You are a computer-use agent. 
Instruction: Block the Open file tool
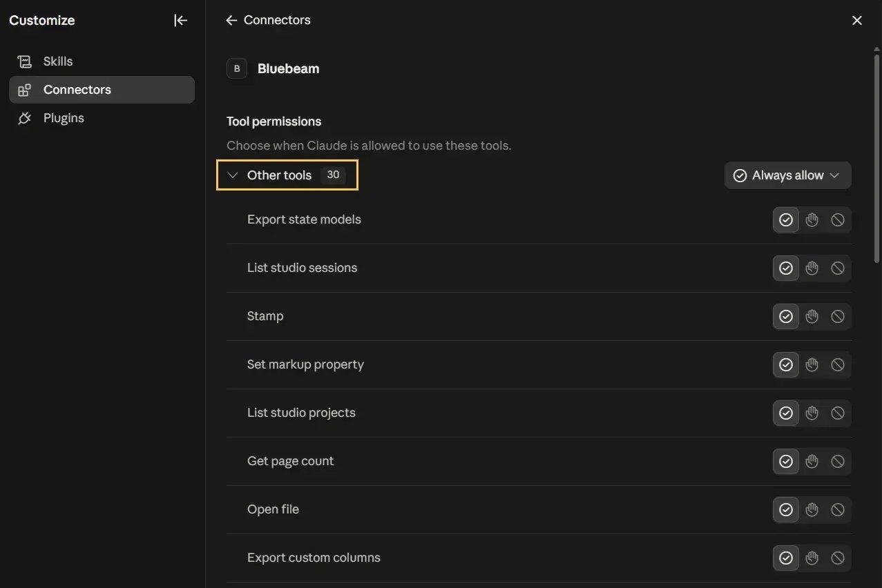(x=838, y=510)
